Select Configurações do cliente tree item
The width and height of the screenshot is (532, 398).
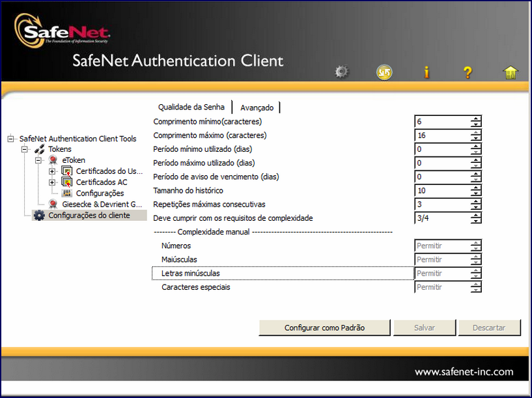coord(89,215)
